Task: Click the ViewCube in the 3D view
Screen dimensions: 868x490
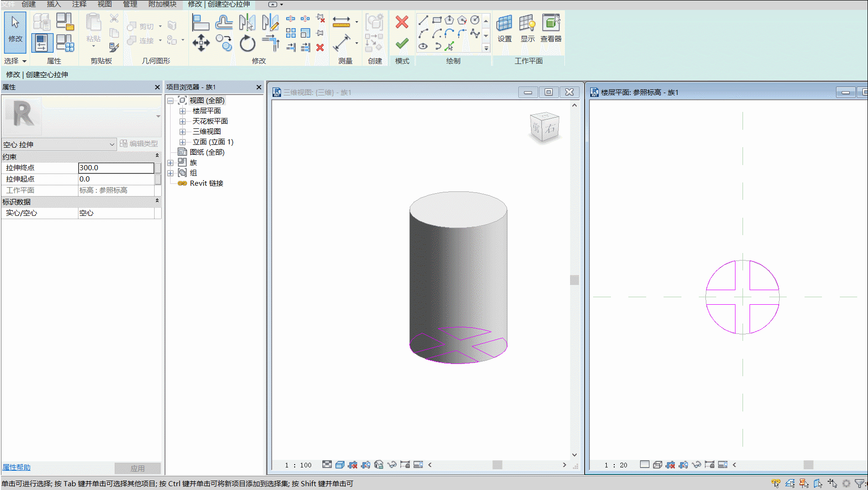Action: 545,127
